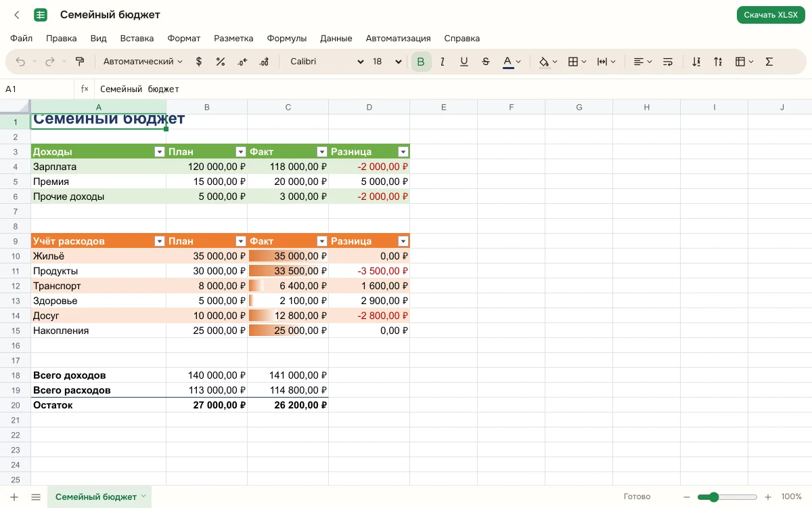The image size is (812, 508).
Task: Open the borders tool
Action: [x=573, y=62]
